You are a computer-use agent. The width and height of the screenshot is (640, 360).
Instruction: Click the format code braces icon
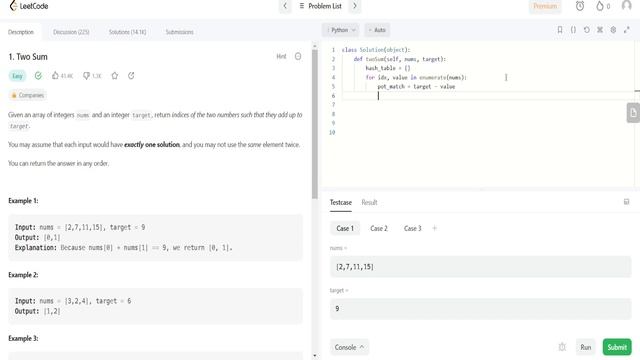click(573, 30)
